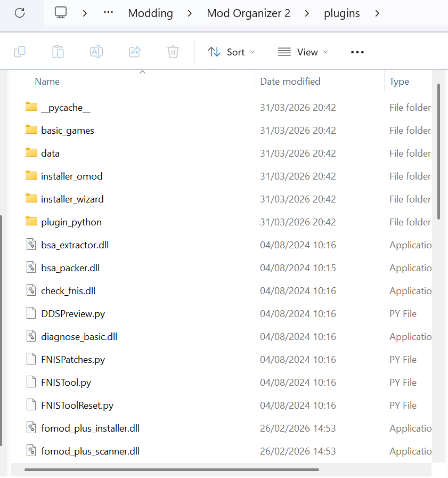This screenshot has height=478, width=448.
Task: Click the horizontal scrollbar thumb
Action: tap(172, 470)
